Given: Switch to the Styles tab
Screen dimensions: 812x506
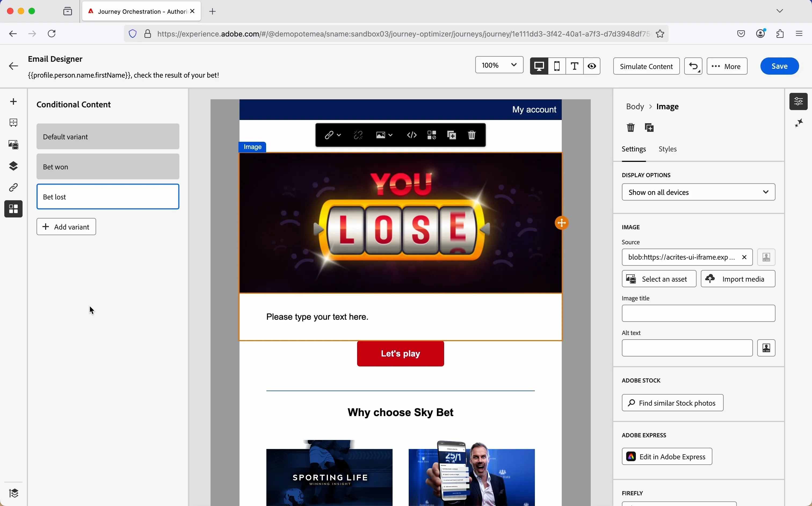Looking at the screenshot, I should point(668,149).
